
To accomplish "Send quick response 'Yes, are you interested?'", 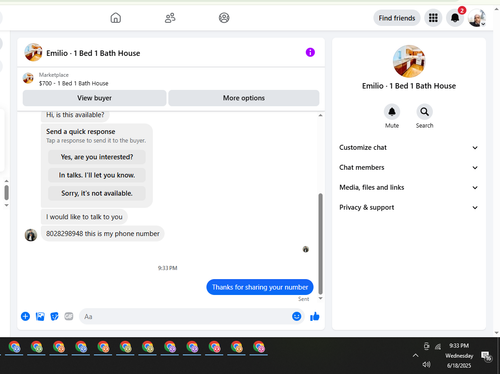I will click(97, 157).
